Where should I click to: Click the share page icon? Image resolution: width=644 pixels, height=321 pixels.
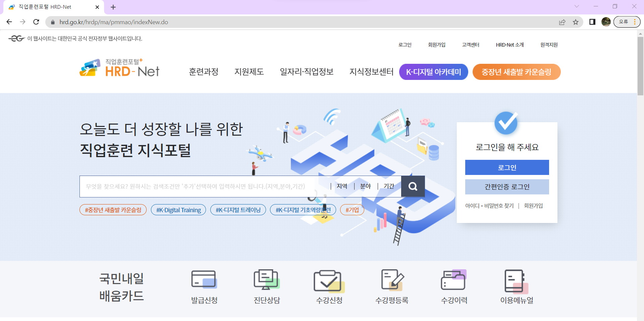pos(562,22)
